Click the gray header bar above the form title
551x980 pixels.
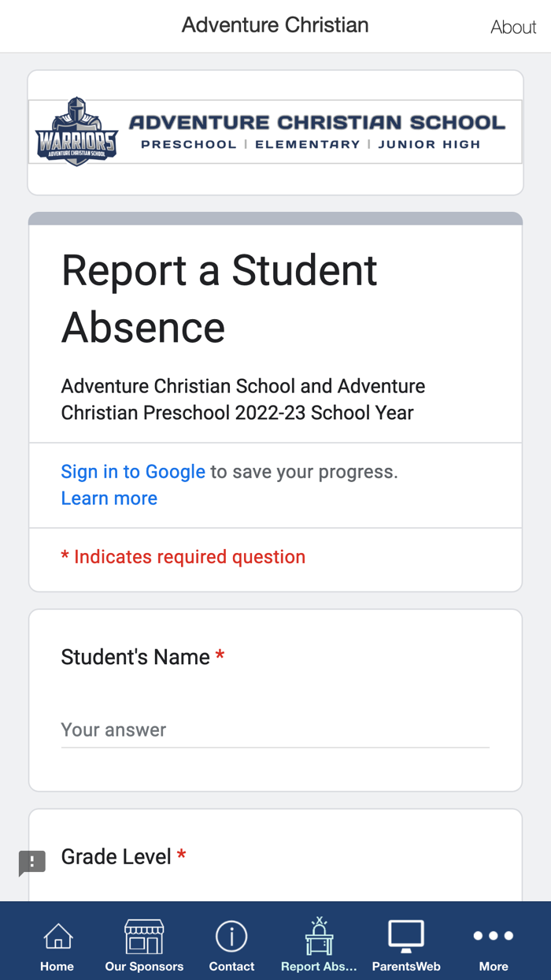pyautogui.click(x=275, y=214)
